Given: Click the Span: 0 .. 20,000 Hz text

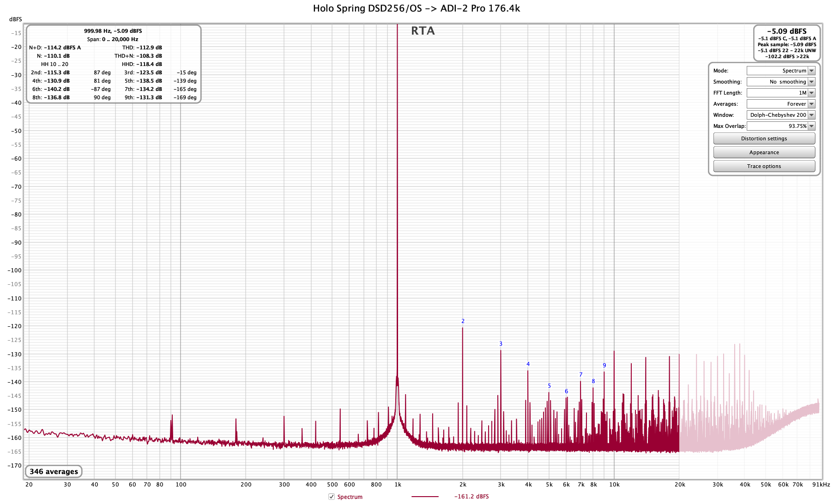Looking at the screenshot, I should pos(113,39).
